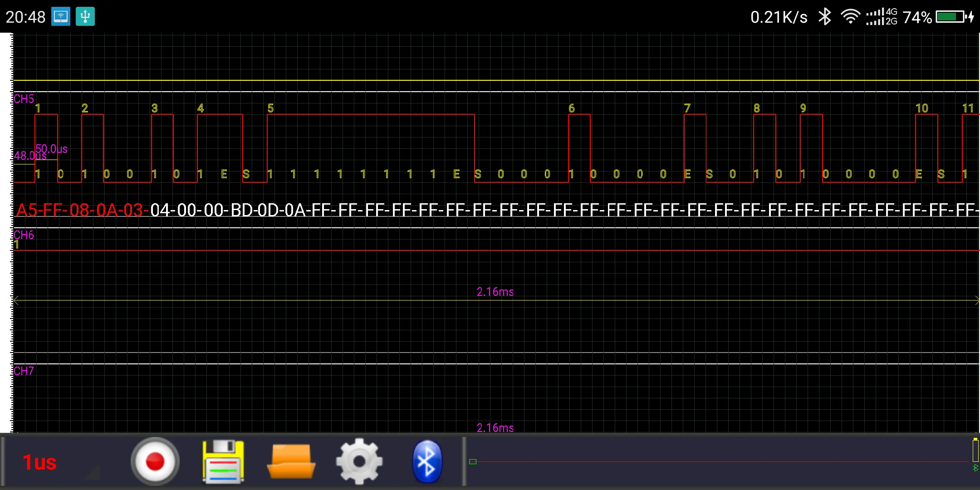Click green position box on overview bar

(x=473, y=461)
